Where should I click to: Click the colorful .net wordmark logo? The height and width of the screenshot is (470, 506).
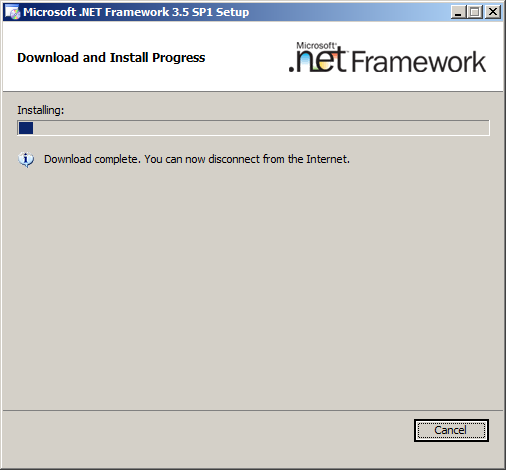tap(318, 60)
